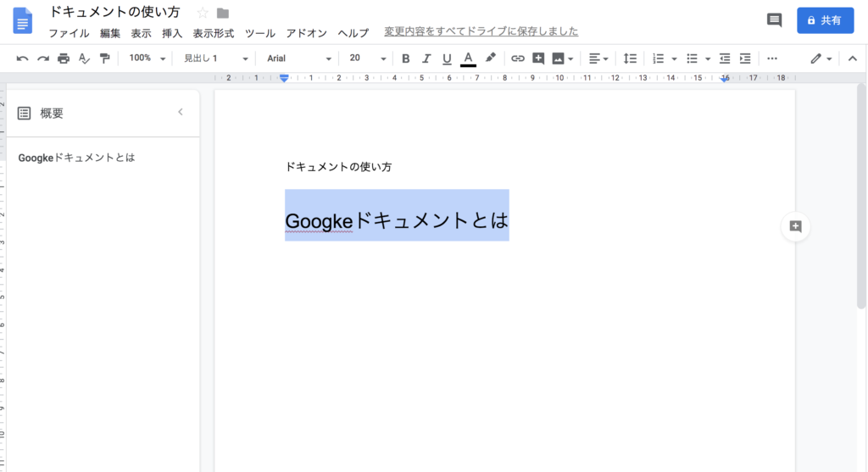The height and width of the screenshot is (472, 868).
Task: Open the text color picker
Action: tap(468, 58)
